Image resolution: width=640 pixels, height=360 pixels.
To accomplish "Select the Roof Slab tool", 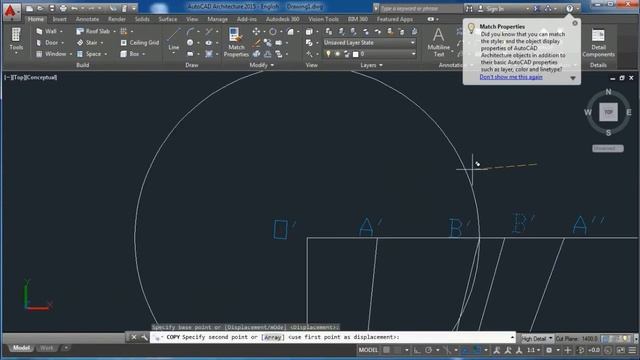I will [x=93, y=31].
